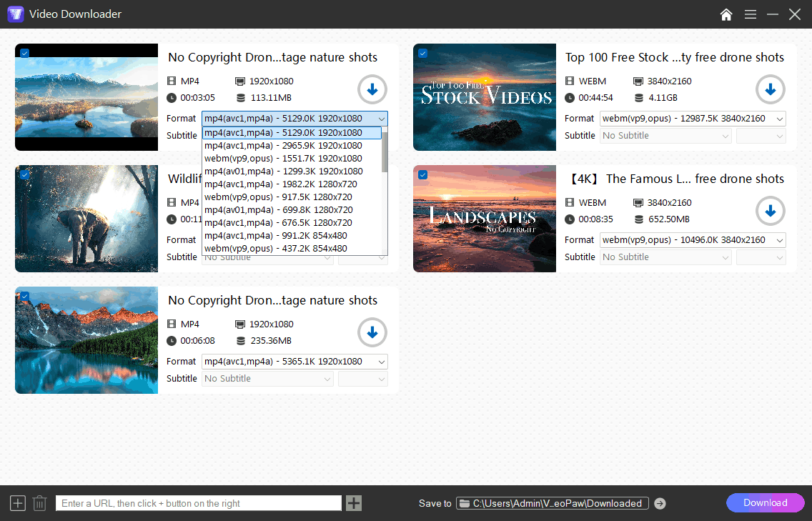Click the Stock Videos sunset thumbnail
This screenshot has height=521, width=812.
pos(485,97)
